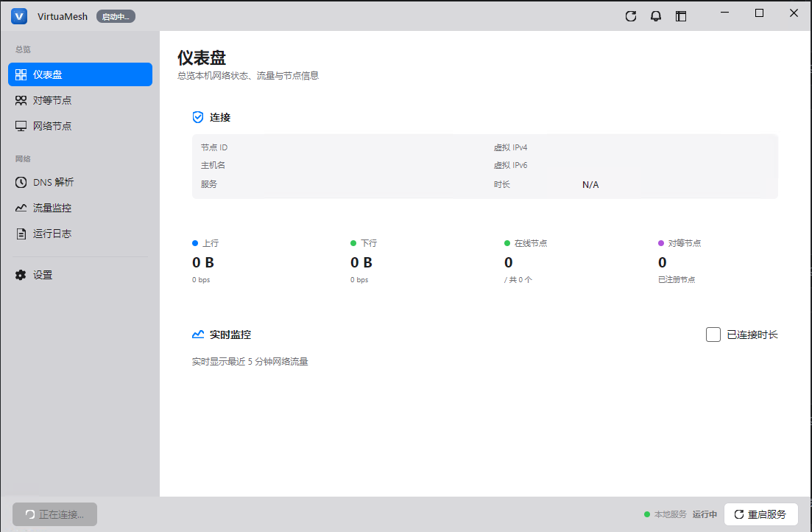Click the 主机名 label
Screen dimensions: 812x532
(213, 165)
